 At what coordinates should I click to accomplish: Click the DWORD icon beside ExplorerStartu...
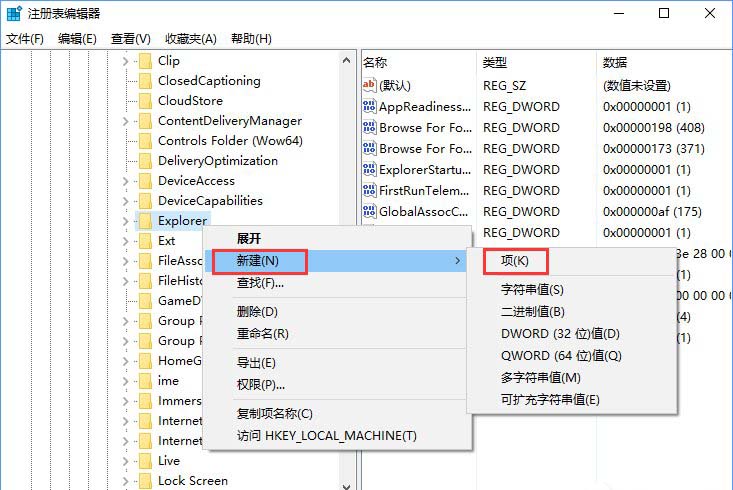[369, 169]
